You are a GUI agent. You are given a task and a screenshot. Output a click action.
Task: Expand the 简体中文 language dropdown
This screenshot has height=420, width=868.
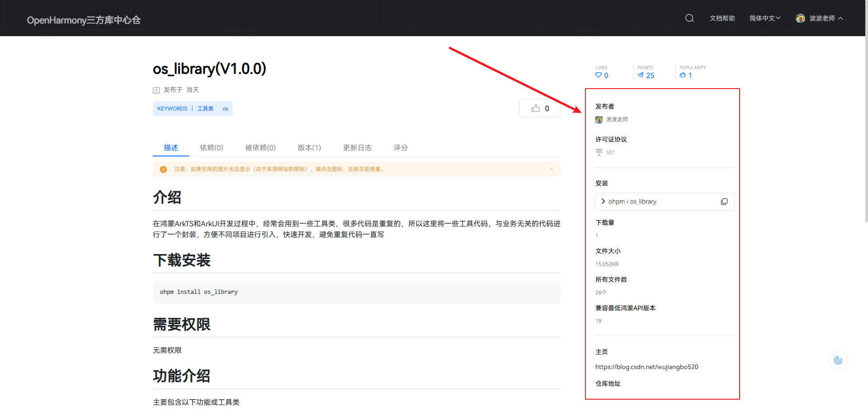click(x=764, y=18)
